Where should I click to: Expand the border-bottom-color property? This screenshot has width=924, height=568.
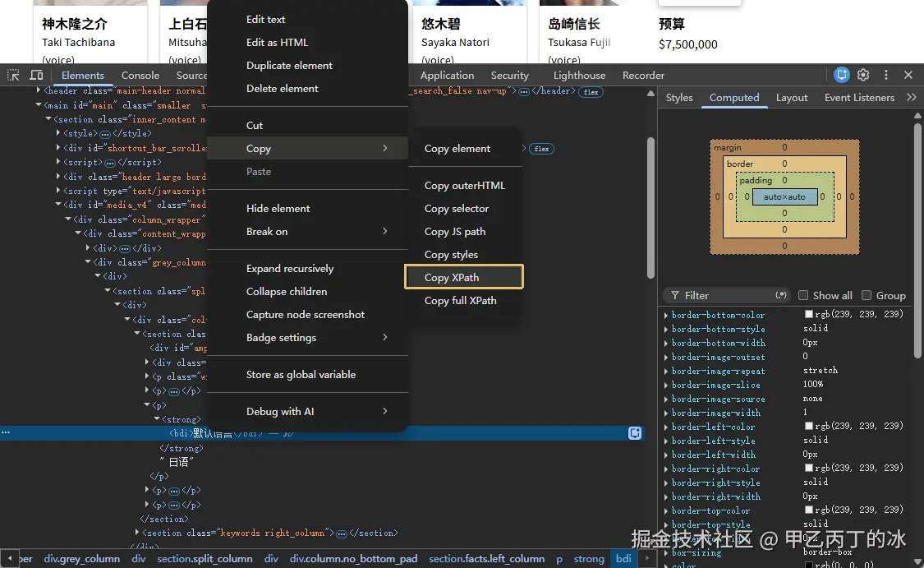click(x=666, y=315)
